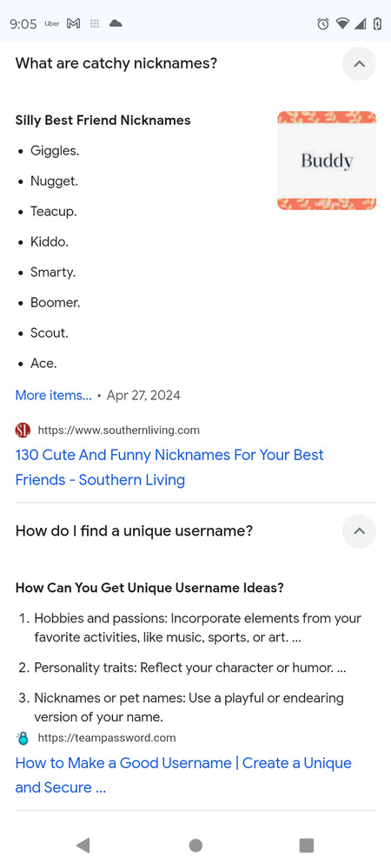Viewport: 391px width, 868px height.
Task: Tap the Android recent apps square button
Action: click(306, 845)
